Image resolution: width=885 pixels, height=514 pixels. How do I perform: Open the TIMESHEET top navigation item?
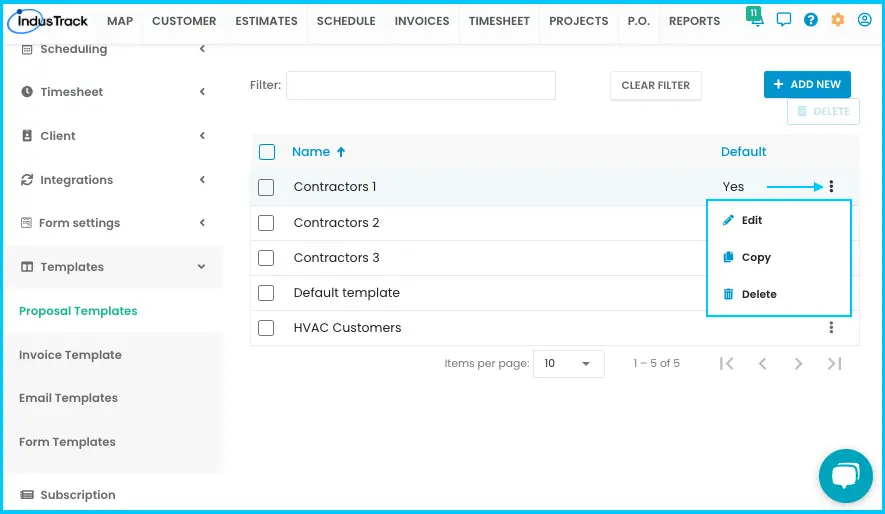click(499, 21)
